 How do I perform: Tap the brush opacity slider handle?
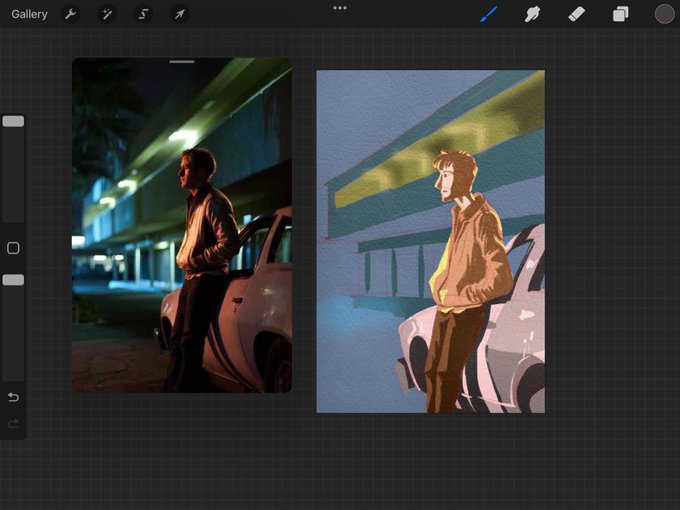point(13,280)
